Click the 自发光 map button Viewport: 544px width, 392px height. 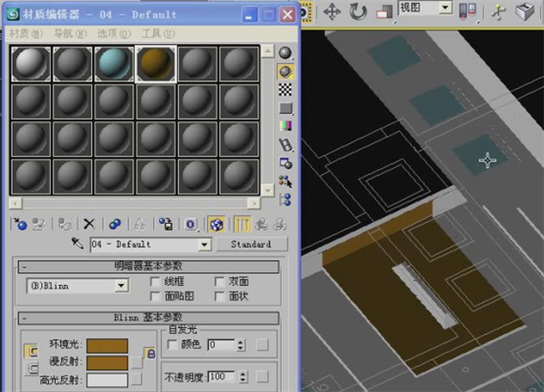coord(262,345)
